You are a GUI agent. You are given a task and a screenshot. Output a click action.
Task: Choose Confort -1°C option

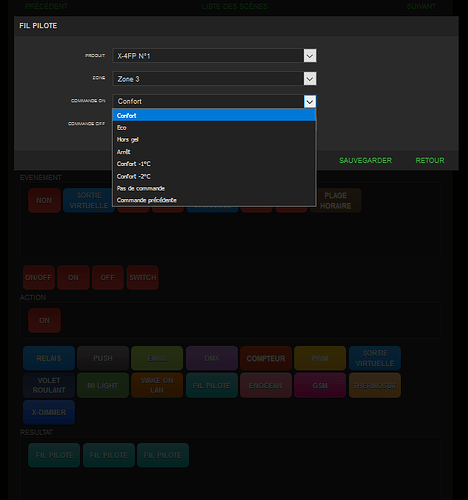214,164
